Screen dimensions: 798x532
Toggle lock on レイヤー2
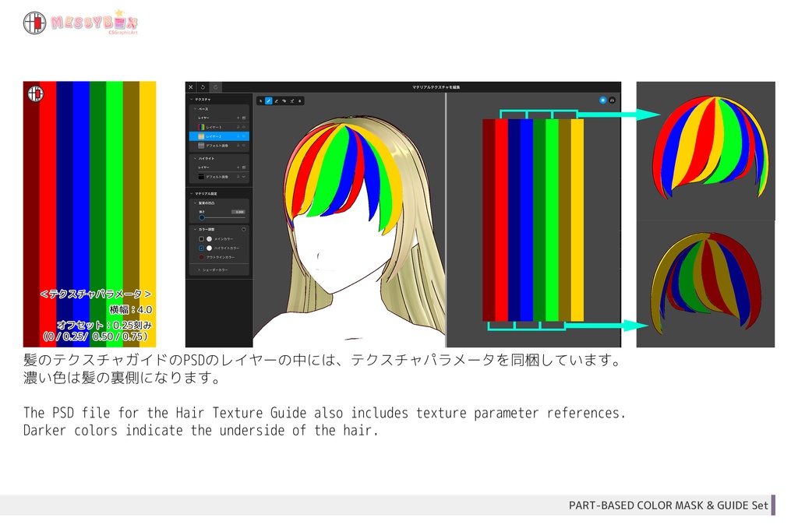(x=238, y=136)
